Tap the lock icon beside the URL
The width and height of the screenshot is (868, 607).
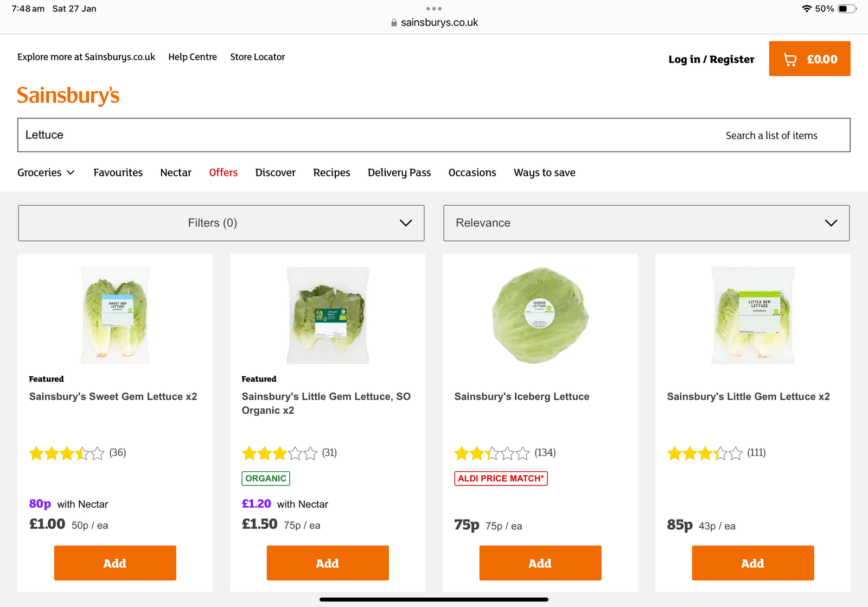pyautogui.click(x=394, y=23)
